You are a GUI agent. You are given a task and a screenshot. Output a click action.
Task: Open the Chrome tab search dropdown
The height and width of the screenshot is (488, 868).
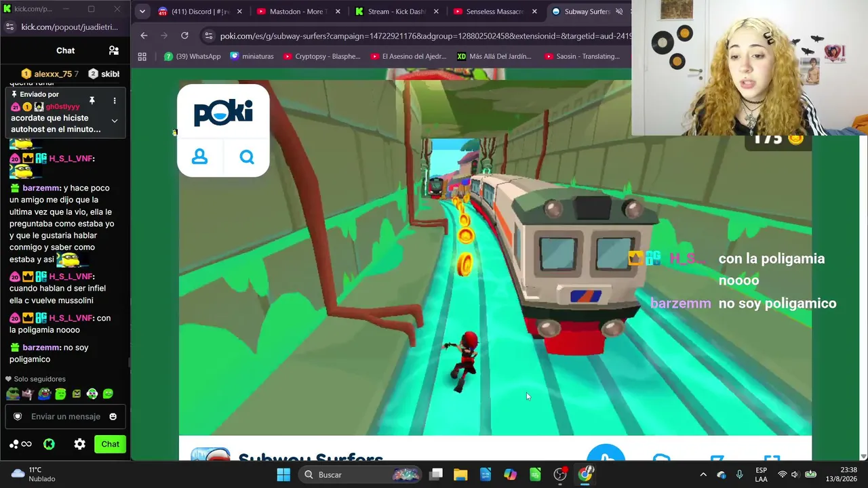click(x=142, y=12)
